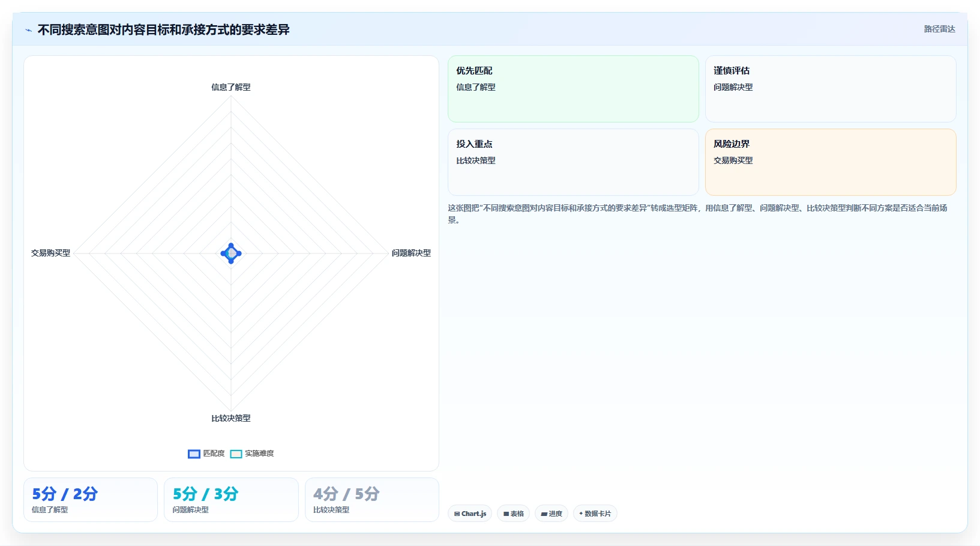
Task: Click the 问题解决型 radar axis label
Action: (x=411, y=253)
